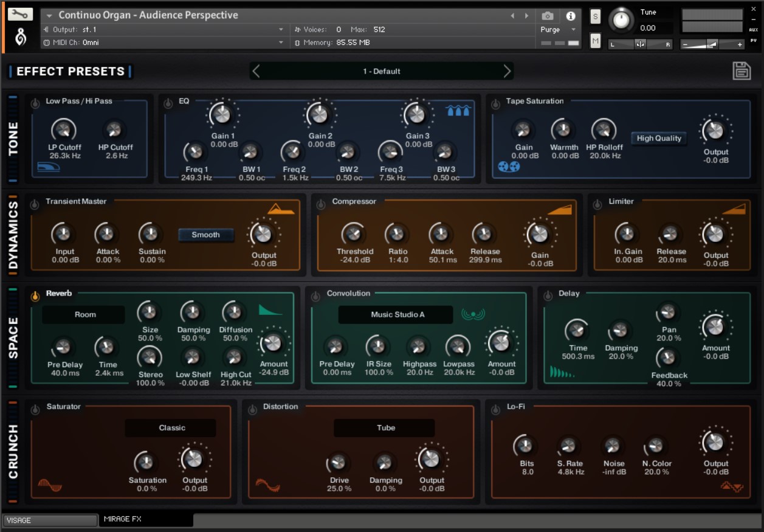Click the Smooth button in Transient Master
The height and width of the screenshot is (532, 764).
[205, 235]
